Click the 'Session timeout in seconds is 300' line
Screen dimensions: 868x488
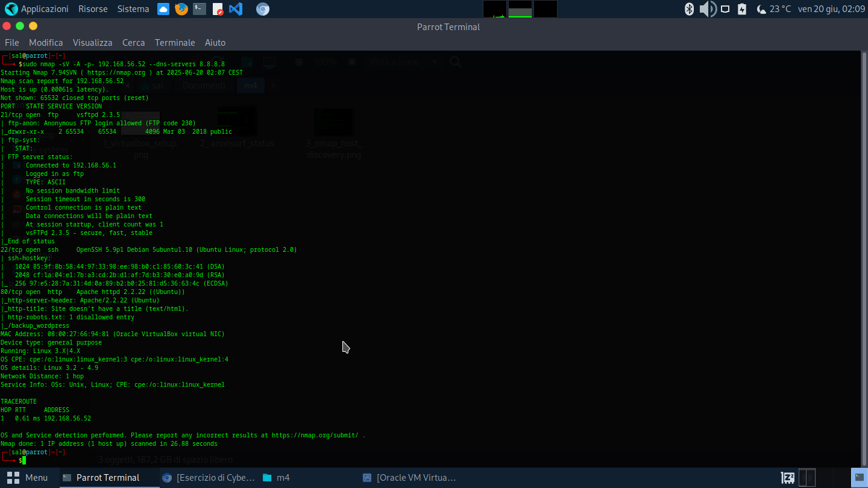click(86, 199)
